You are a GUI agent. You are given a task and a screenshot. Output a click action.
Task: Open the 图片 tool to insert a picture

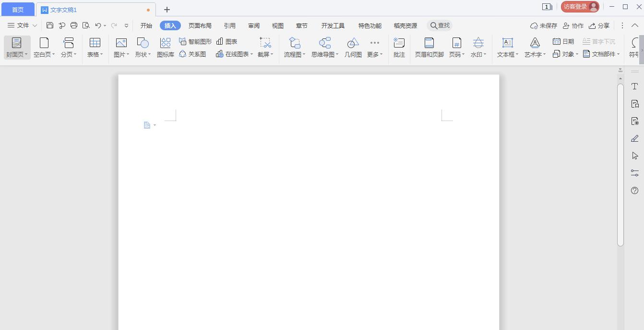[119, 47]
